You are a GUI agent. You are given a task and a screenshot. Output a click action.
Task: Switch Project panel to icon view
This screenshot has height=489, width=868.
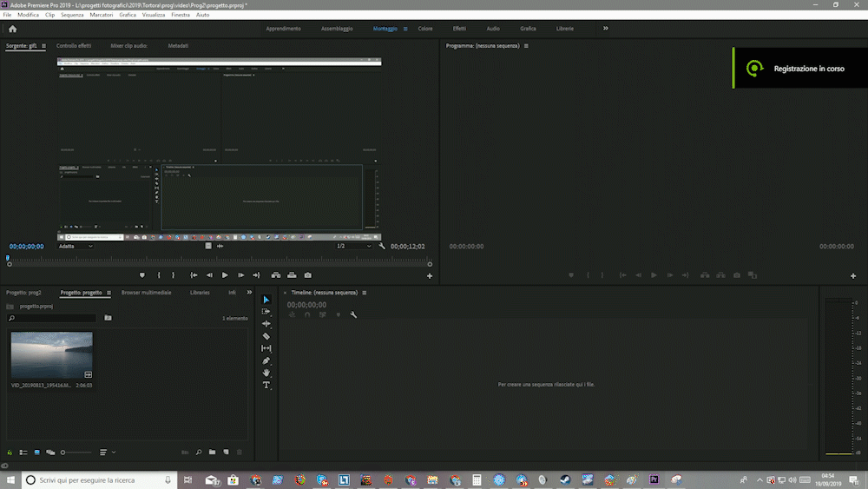pyautogui.click(x=36, y=453)
